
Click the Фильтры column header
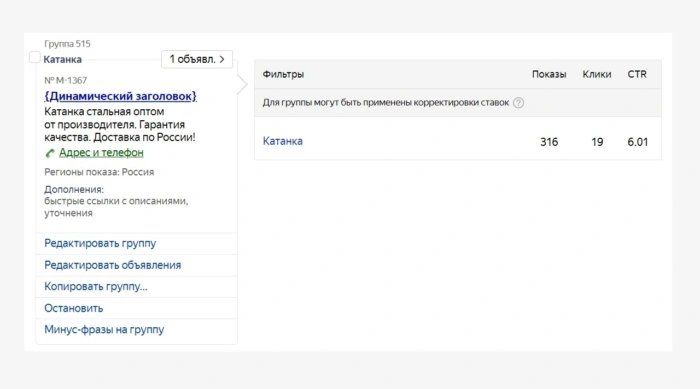[283, 74]
